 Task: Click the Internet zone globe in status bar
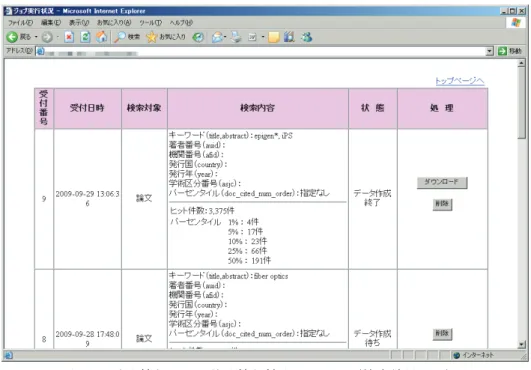click(456, 355)
